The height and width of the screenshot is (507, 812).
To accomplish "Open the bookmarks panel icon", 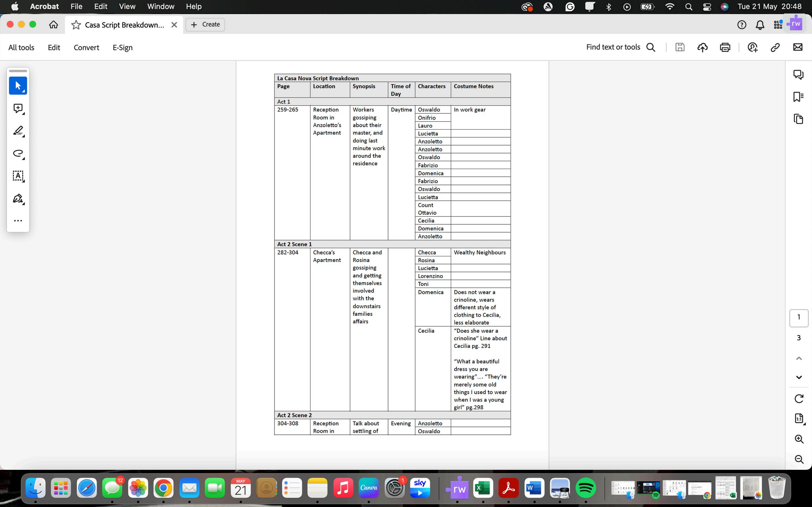I will tap(798, 97).
